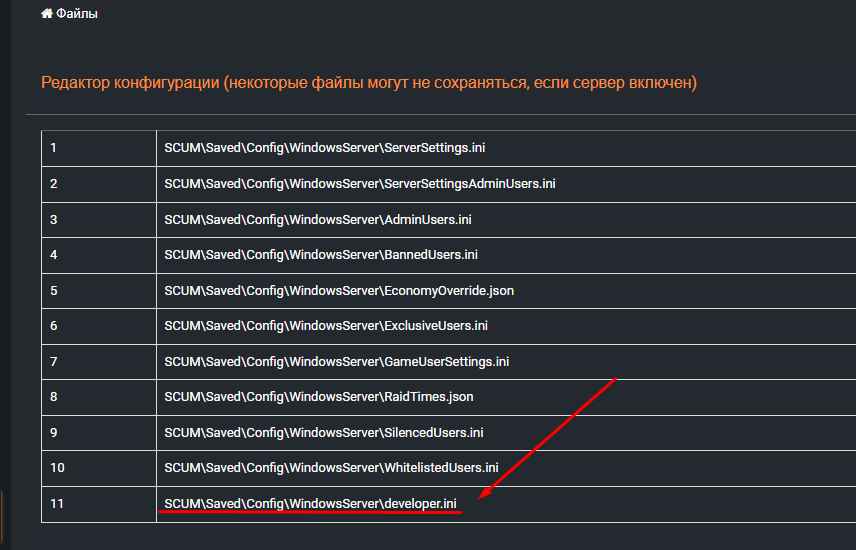Image resolution: width=856 pixels, height=550 pixels.
Task: Select the GameUserSettings.ini file
Action: 337,361
